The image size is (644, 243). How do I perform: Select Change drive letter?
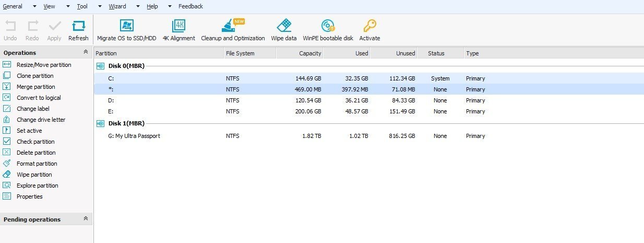[41, 120]
